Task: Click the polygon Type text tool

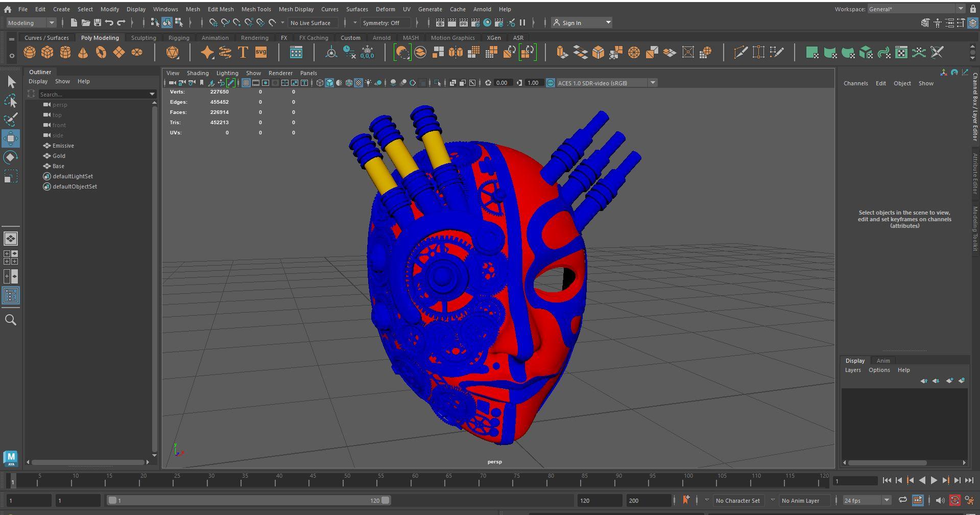Action: (x=243, y=53)
